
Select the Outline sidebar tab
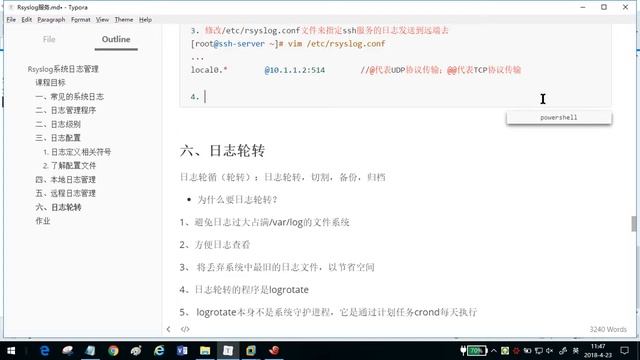click(x=116, y=39)
